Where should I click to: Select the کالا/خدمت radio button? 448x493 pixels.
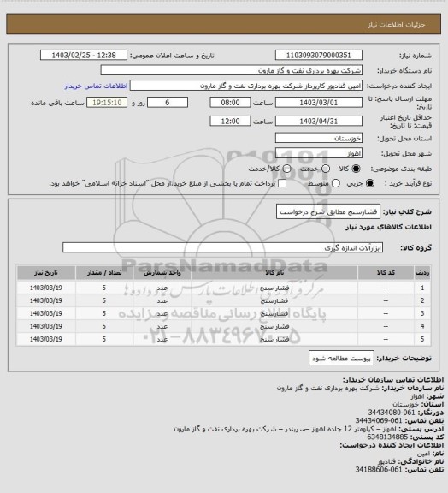[x=286, y=169]
